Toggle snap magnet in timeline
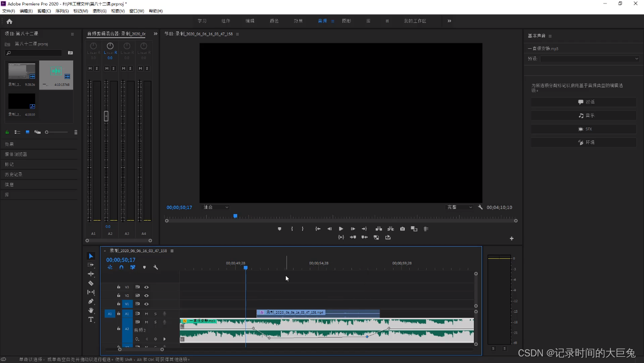Screen dimensions: 644x363 pos(121,267)
